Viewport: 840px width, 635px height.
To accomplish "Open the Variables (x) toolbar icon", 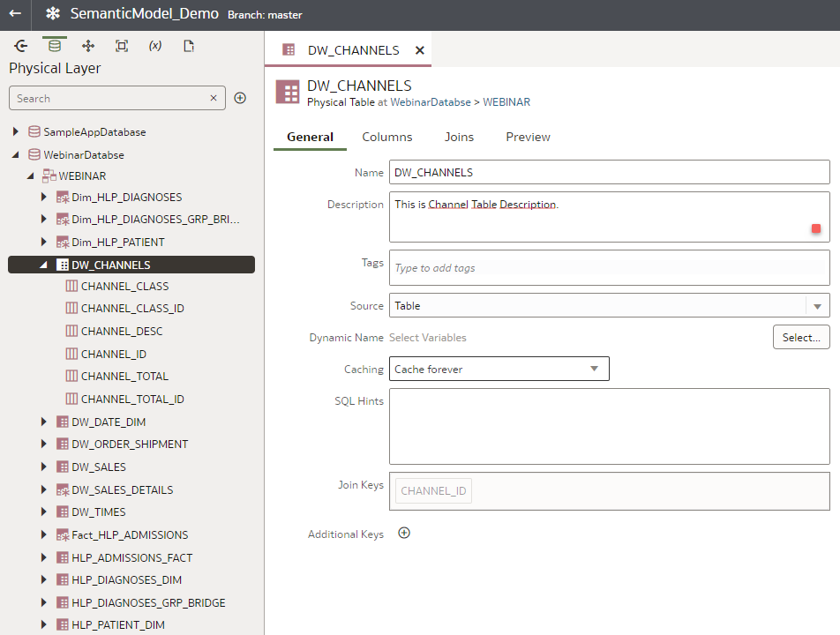I will (x=155, y=45).
